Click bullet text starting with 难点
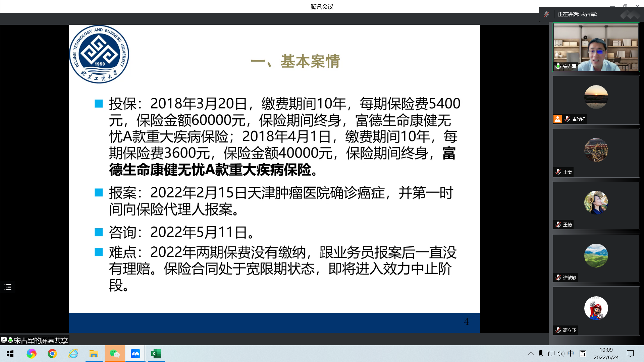This screenshot has width=644, height=362. coord(283,269)
